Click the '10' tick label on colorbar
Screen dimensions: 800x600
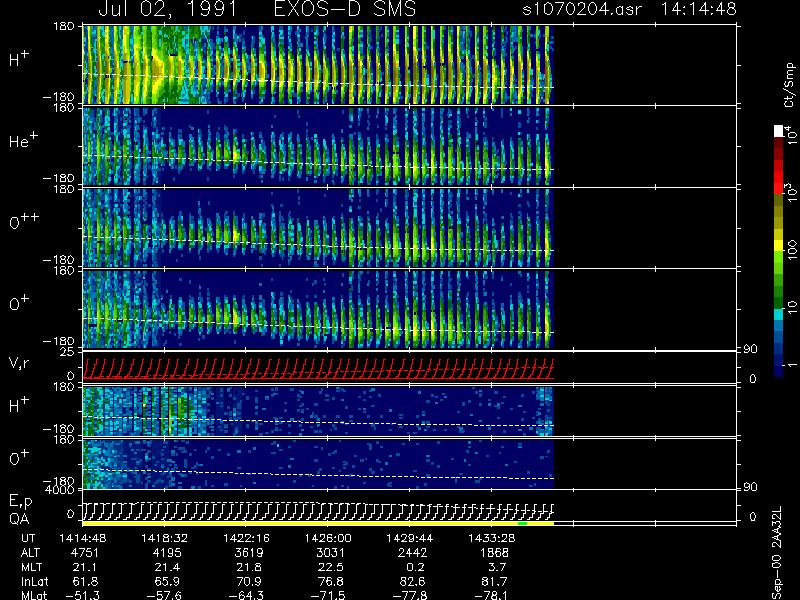coord(791,307)
